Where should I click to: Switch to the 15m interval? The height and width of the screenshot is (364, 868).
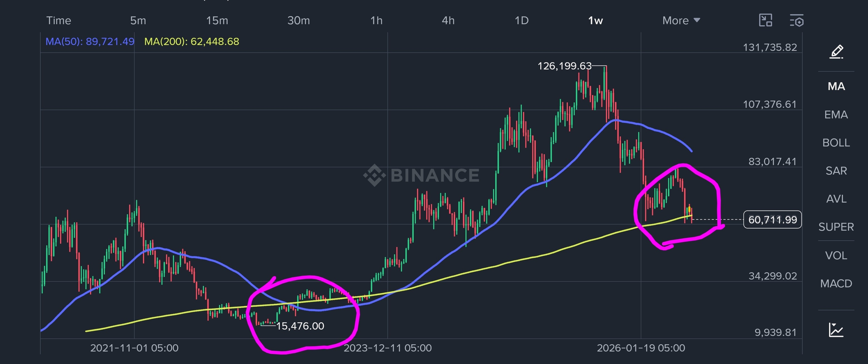pyautogui.click(x=217, y=21)
